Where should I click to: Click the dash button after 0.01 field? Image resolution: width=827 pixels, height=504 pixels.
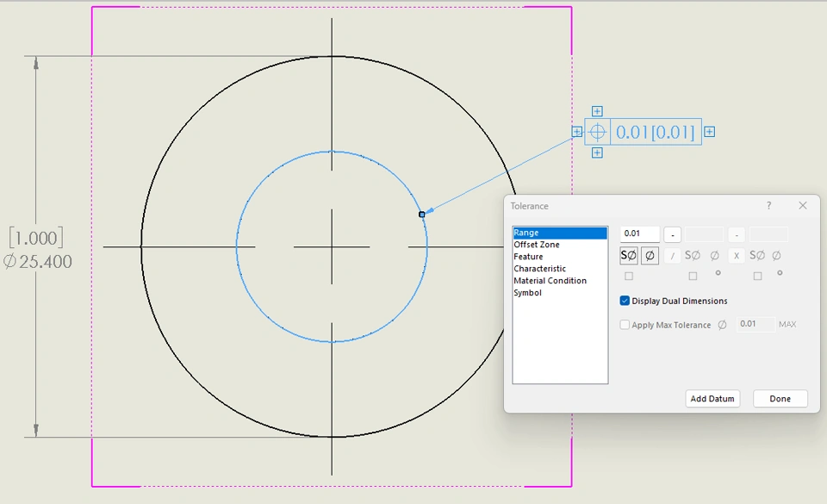coord(673,234)
